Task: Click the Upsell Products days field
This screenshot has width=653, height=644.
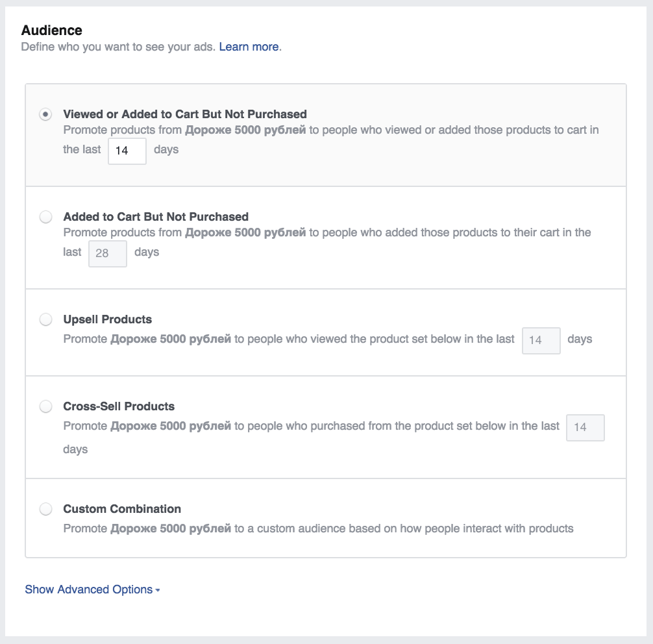Action: tap(541, 340)
